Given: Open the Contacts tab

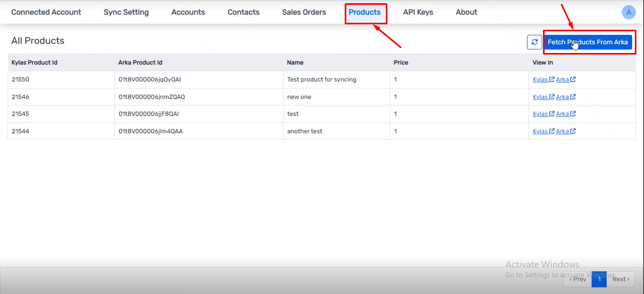Looking at the screenshot, I should point(244,12).
